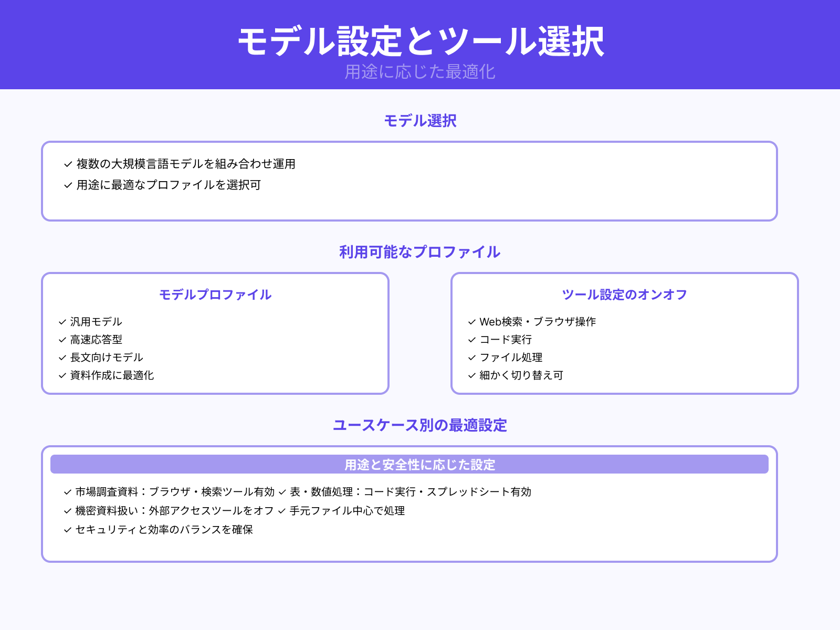840x630 pixels.
Task: Toggle the Web検索・ブラウザ操作 setting
Action: 538,322
